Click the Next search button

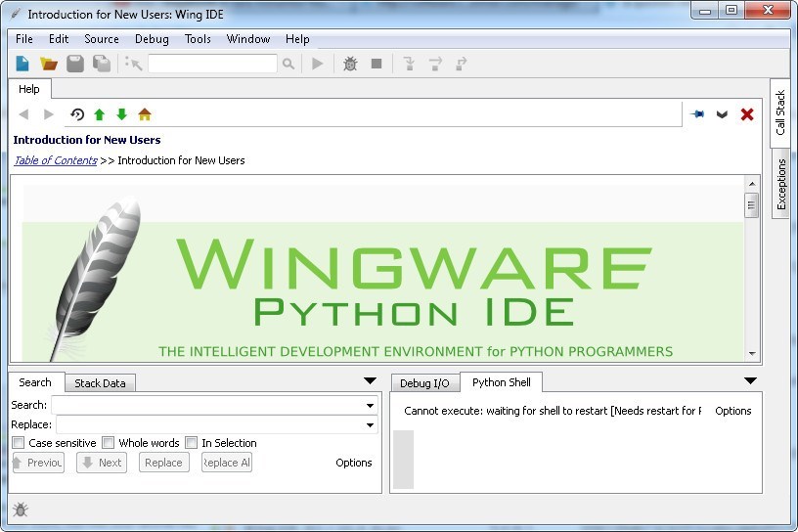[102, 463]
